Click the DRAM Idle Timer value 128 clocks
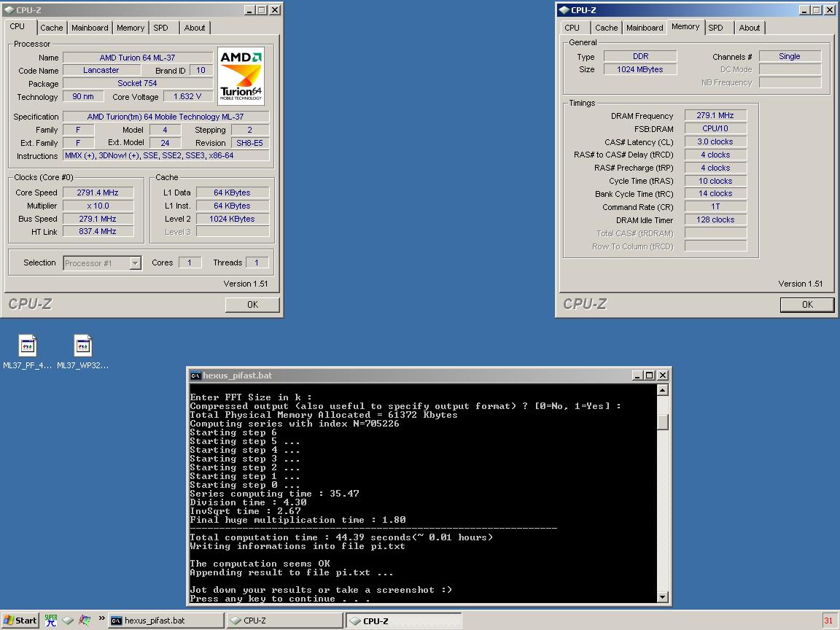The image size is (840, 630). click(716, 219)
